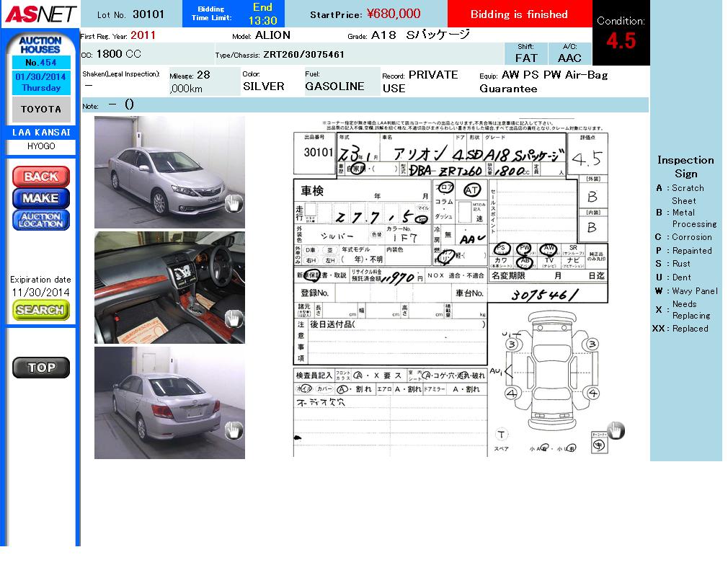Image resolution: width=728 pixels, height=578 pixels.
Task: Click the green SEARCH button
Action: click(x=40, y=310)
